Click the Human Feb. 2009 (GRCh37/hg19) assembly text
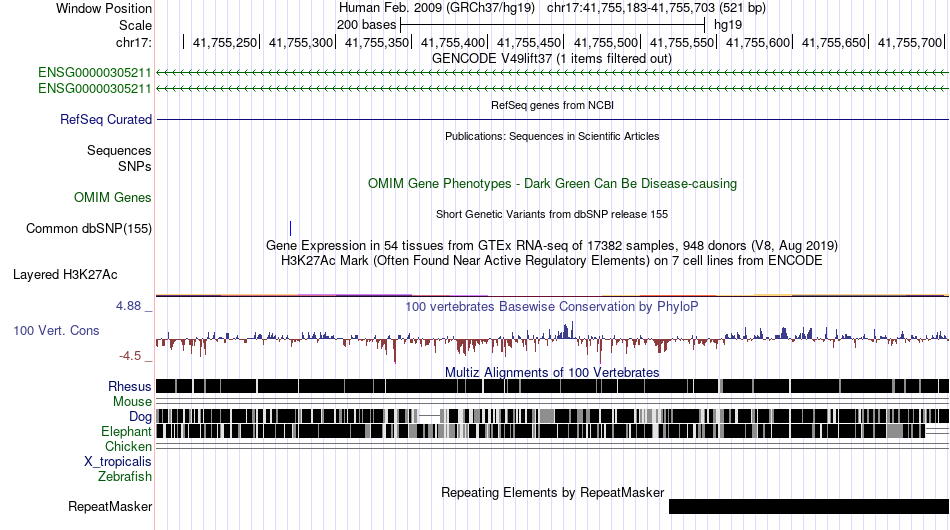The width and height of the screenshot is (950, 530). pos(437,8)
